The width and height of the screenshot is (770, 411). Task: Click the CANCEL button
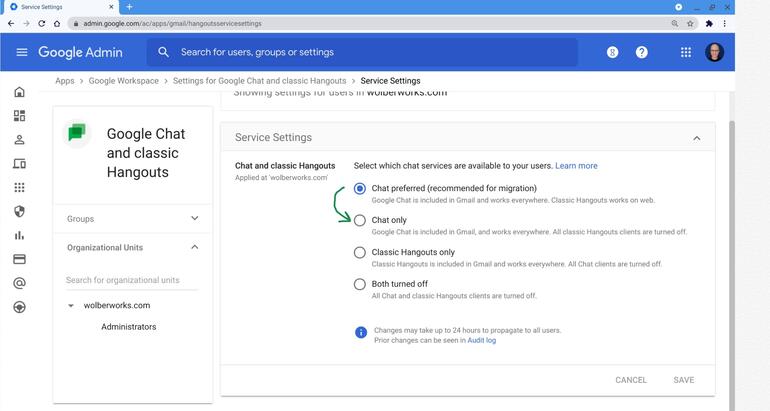pyautogui.click(x=631, y=380)
